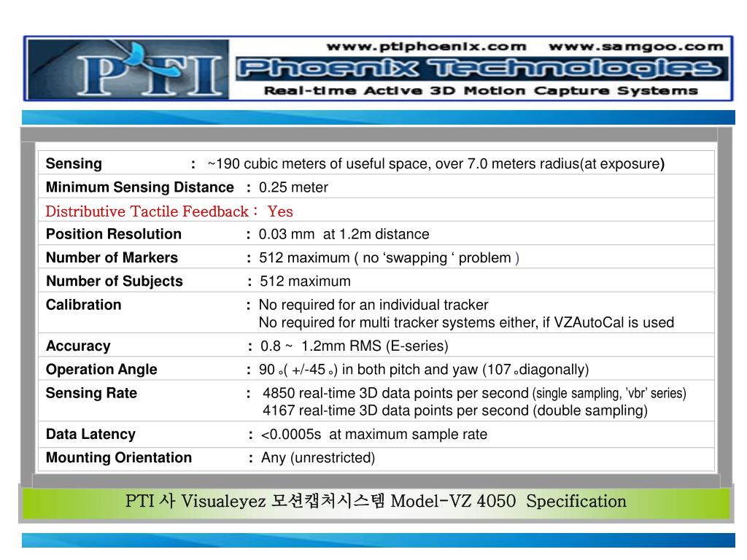Select the '4850 real-time 3D data points' line
Screen dimensions: 747x560
tap(474, 393)
